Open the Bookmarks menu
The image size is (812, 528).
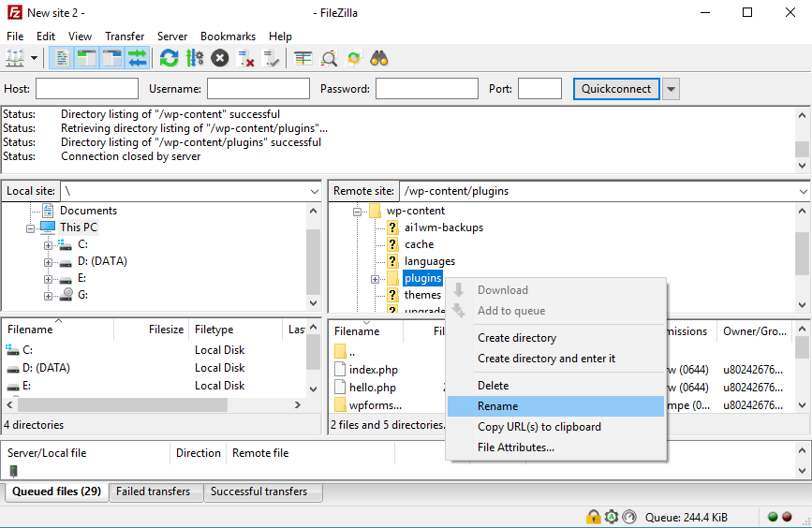229,36
